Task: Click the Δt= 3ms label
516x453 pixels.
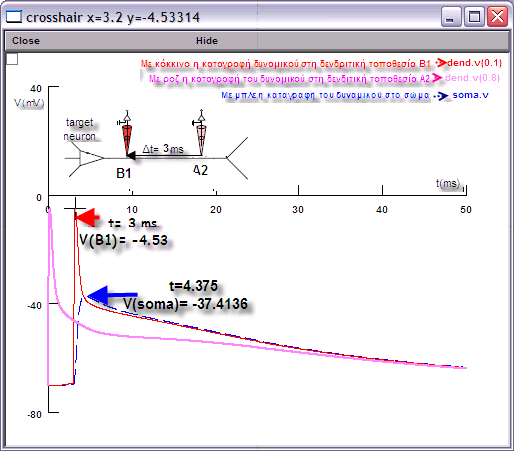Action: pos(163,149)
